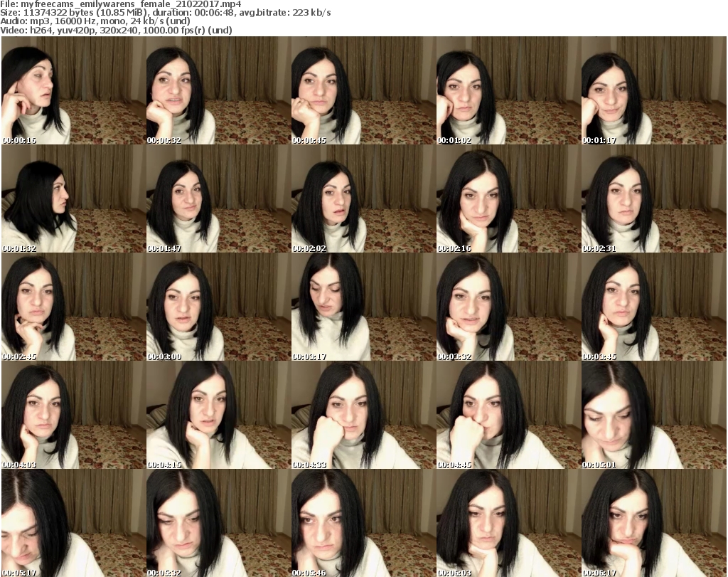This screenshot has width=728, height=577.
Task: Click the Audio mp3 info line
Action: point(95,21)
